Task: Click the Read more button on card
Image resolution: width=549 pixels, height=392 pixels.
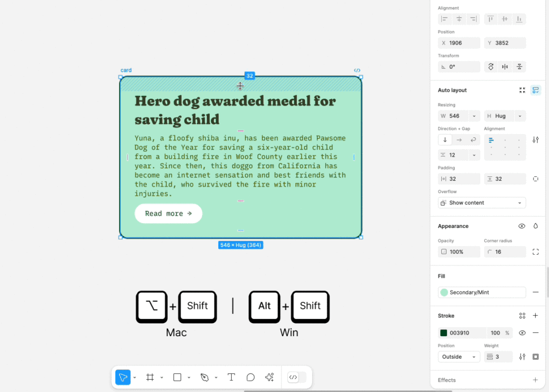Action: [x=168, y=213]
